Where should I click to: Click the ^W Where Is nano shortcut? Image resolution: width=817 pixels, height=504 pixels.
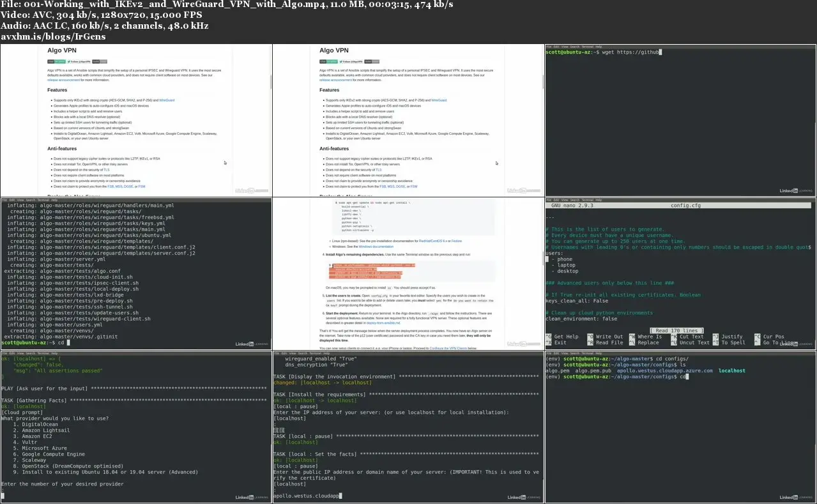tap(645, 337)
